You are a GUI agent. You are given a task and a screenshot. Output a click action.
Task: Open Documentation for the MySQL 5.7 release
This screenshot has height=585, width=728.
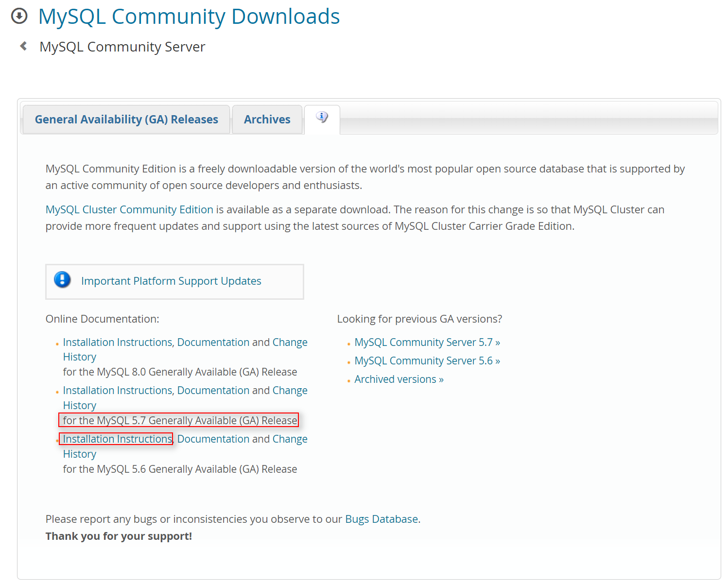214,390
